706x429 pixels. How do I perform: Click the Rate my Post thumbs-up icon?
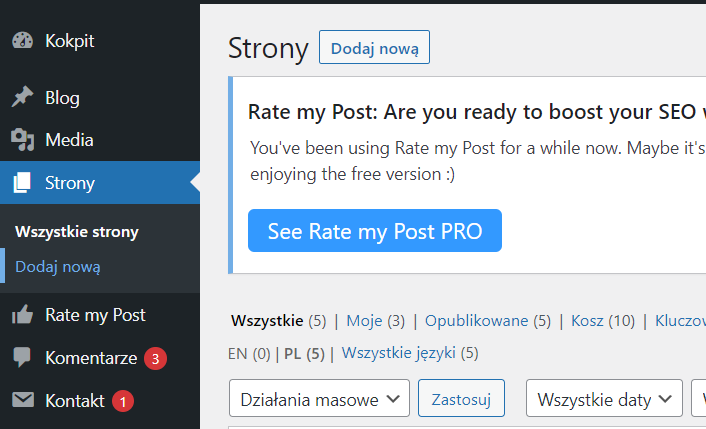22,315
